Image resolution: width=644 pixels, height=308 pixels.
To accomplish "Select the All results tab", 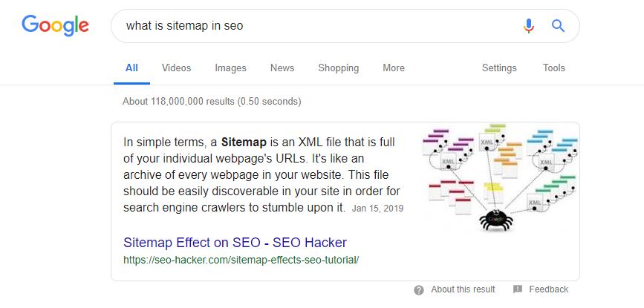I will tap(131, 68).
